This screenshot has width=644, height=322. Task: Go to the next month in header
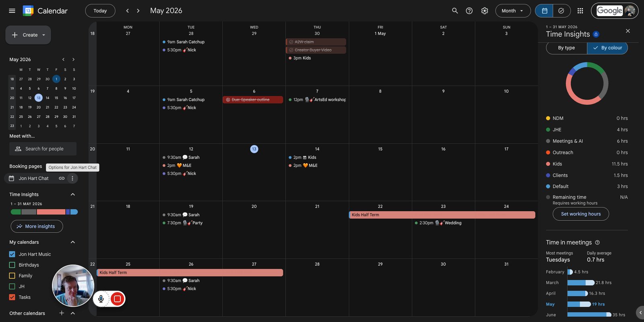[138, 11]
